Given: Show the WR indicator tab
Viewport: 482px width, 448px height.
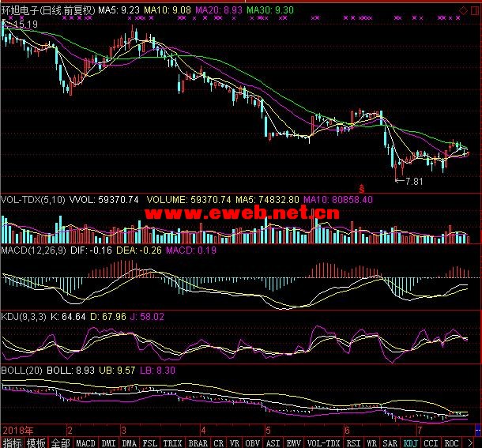Looking at the screenshot, I should (371, 443).
